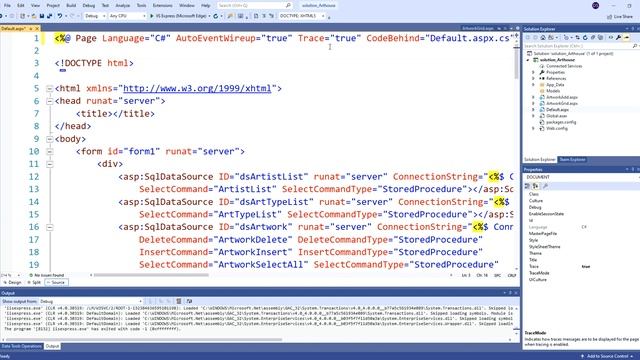Open Properties wrench in Solution Explorer toolbar

(x=619, y=38)
